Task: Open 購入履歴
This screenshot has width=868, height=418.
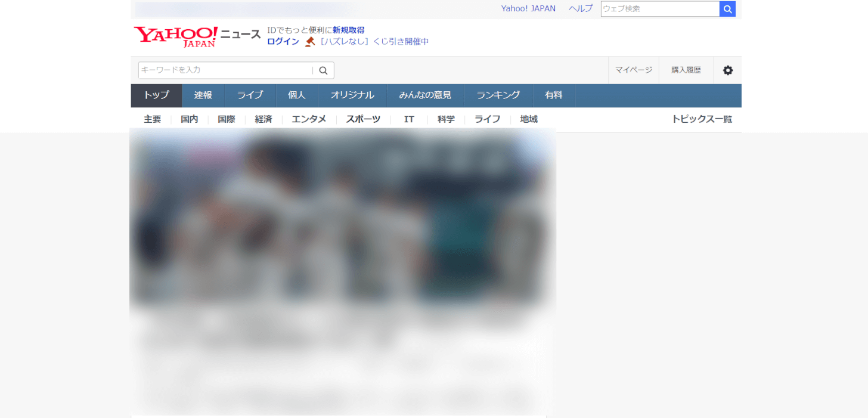Action: click(x=686, y=70)
